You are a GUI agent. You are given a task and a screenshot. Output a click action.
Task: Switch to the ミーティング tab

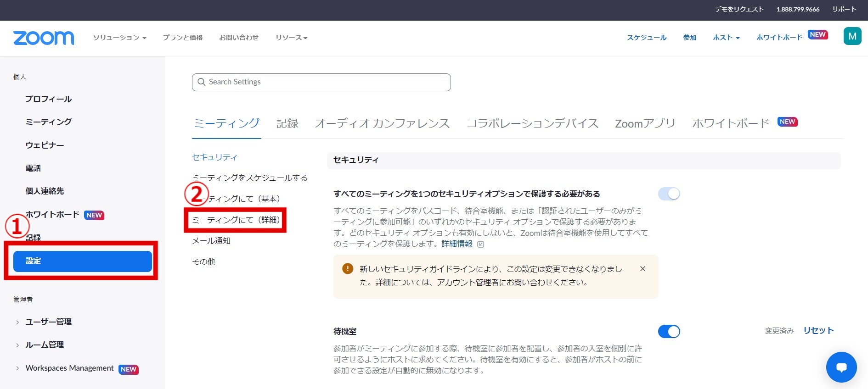pyautogui.click(x=226, y=123)
